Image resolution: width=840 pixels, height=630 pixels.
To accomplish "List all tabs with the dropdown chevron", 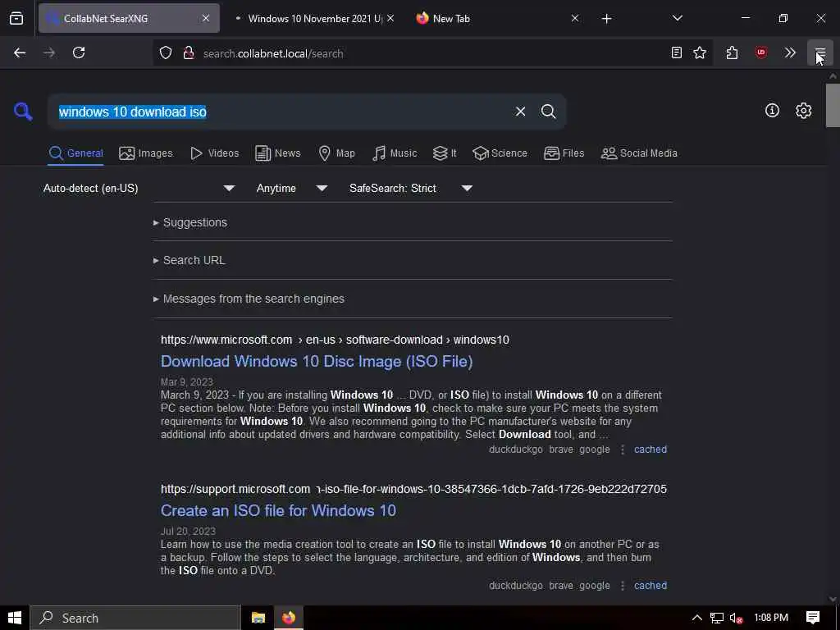I will pyautogui.click(x=677, y=19).
